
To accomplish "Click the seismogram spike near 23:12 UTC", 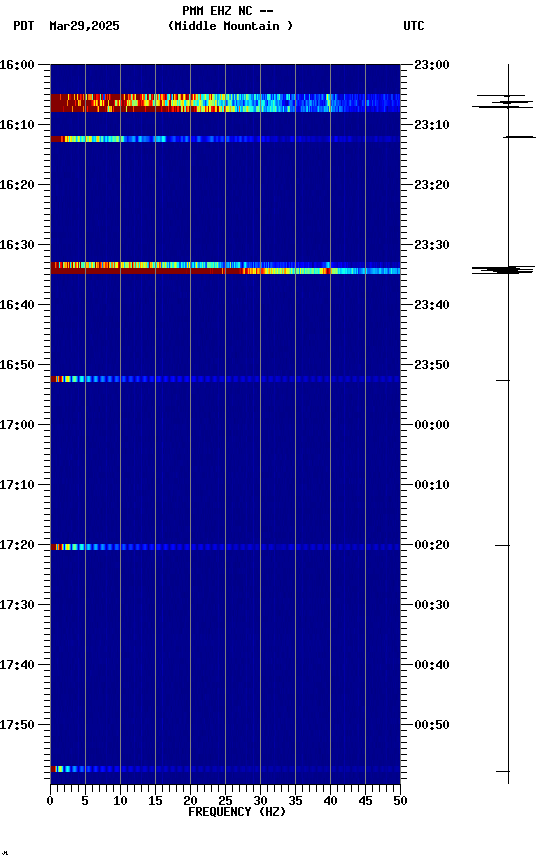I will point(519,137).
